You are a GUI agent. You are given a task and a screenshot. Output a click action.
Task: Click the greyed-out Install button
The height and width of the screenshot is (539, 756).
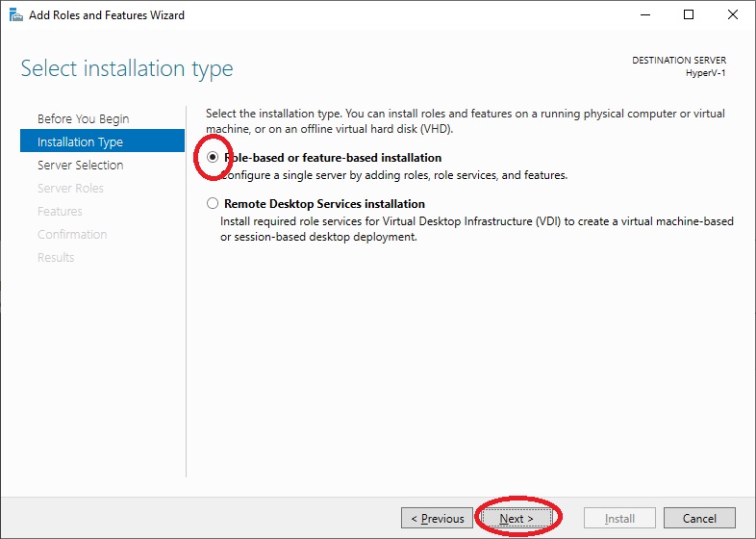click(619, 518)
